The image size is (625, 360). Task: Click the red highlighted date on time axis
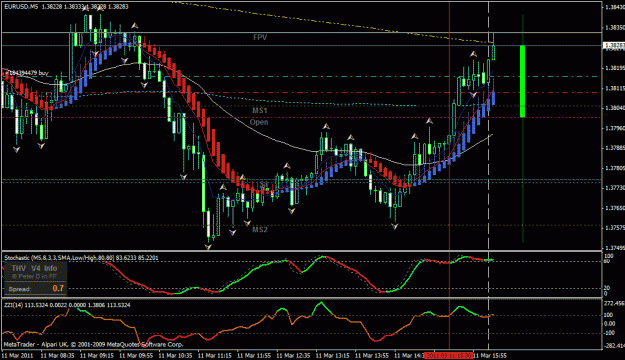[448, 355]
